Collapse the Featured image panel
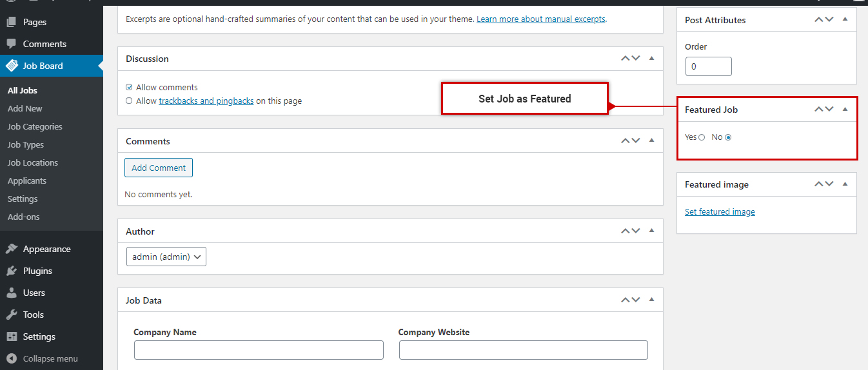The width and height of the screenshot is (868, 370). pyautogui.click(x=845, y=184)
